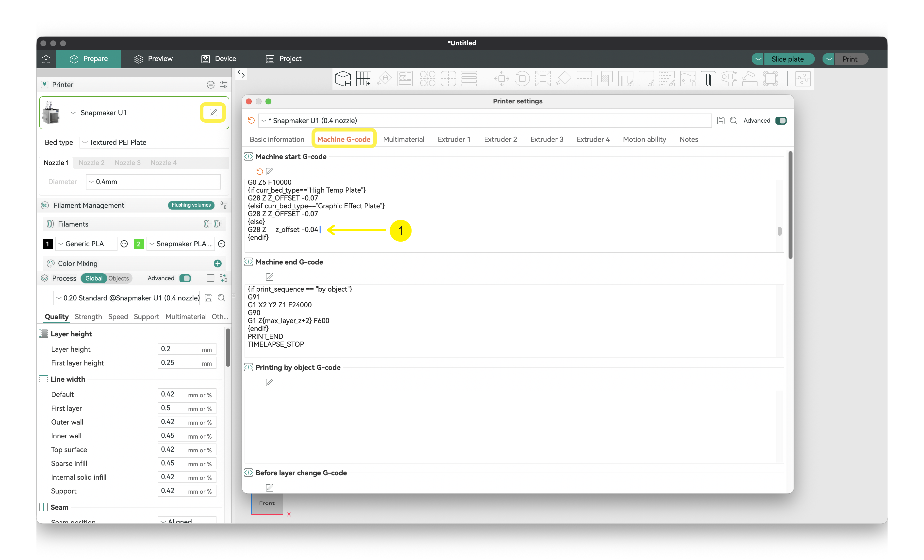Select the Strength process tab

pos(88,317)
